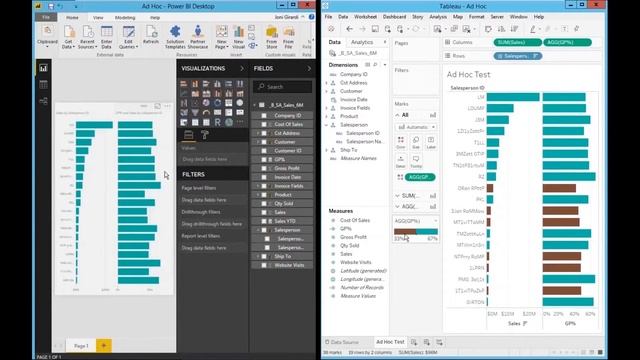The height and width of the screenshot is (360, 640).
Task: Open Data Source tab in Tableau
Action: pyautogui.click(x=342, y=342)
